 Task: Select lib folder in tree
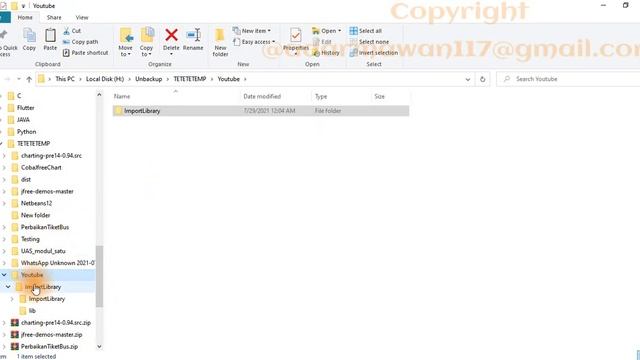32,311
